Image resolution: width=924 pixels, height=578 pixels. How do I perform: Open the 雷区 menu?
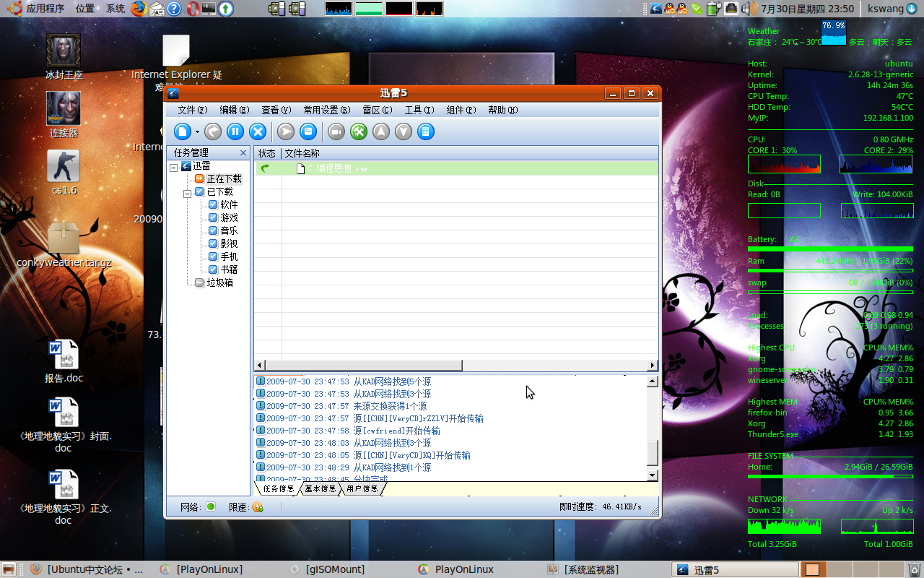click(x=377, y=110)
